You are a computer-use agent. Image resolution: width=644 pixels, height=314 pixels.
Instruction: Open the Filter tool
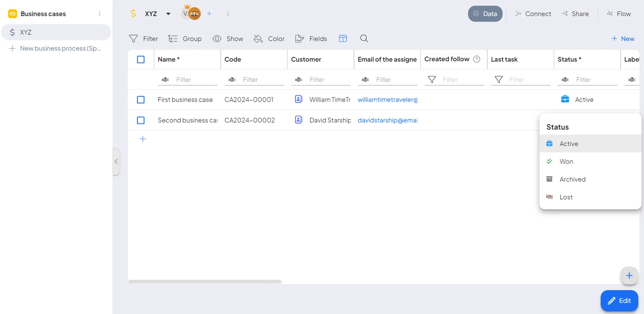(143, 39)
